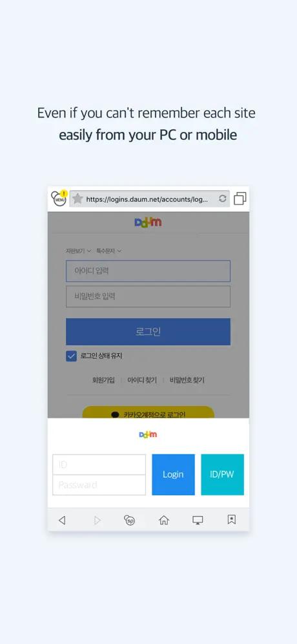The height and width of the screenshot is (644, 297).
Task: Focus the bottom panel ID field
Action: 99,464
